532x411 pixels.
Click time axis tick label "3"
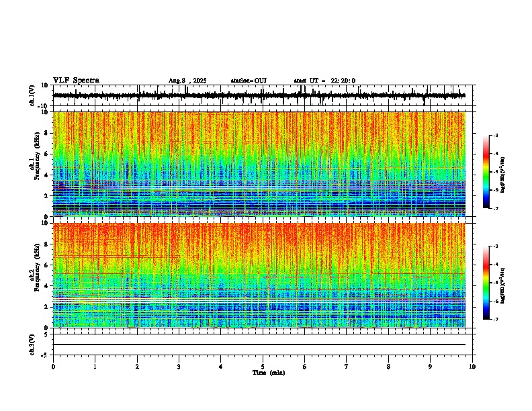(x=179, y=367)
